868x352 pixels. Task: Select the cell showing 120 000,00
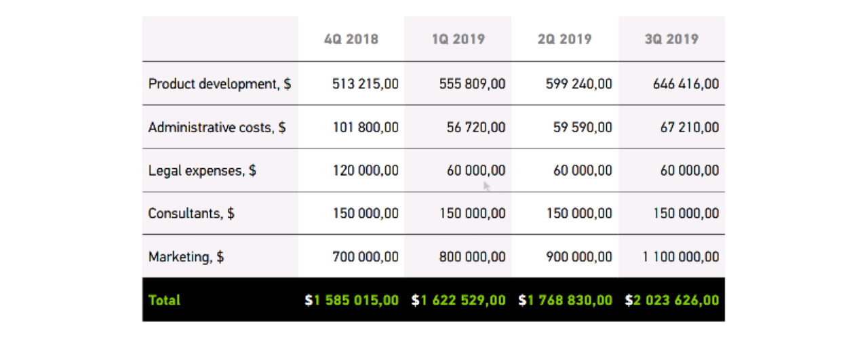(x=366, y=170)
